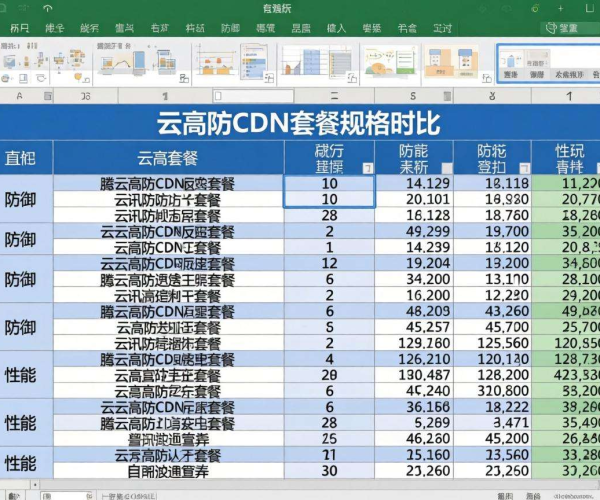The width and height of the screenshot is (600, 500).
Task: Click the 云高防CDN套餐规格时比 title banner cell
Action: (x=299, y=123)
